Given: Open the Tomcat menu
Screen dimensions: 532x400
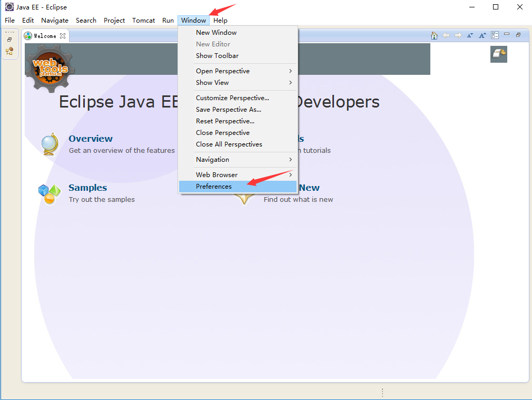Looking at the screenshot, I should pos(143,21).
